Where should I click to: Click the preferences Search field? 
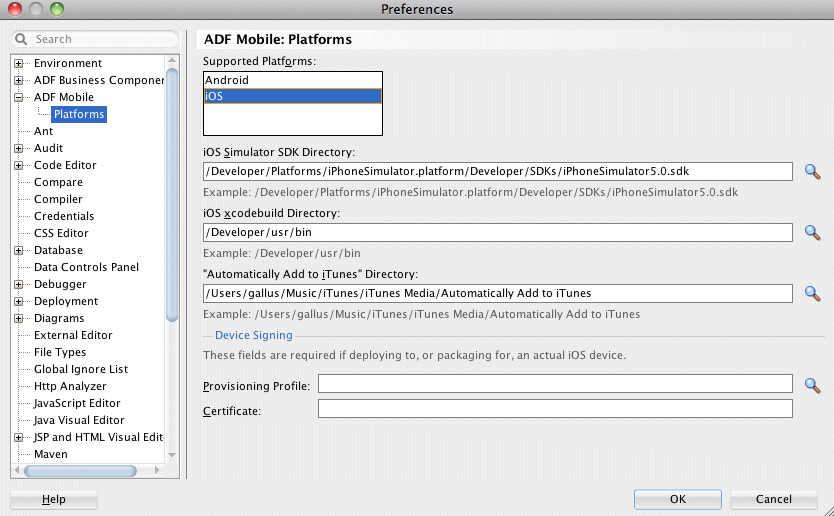click(95, 40)
